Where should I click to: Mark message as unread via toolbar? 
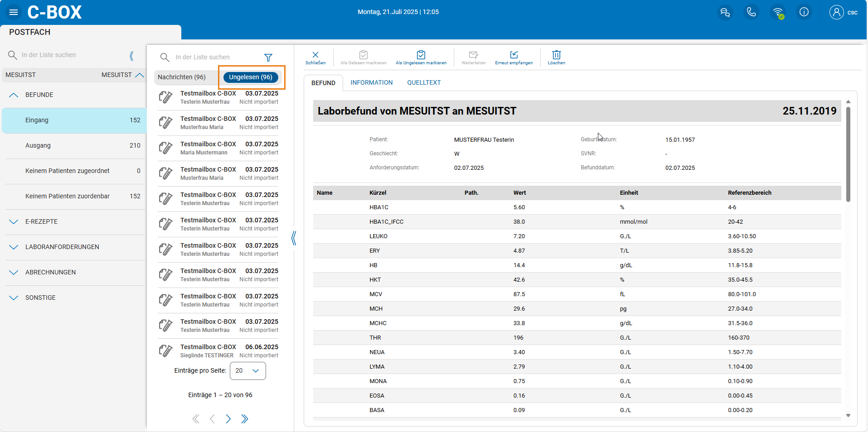pyautogui.click(x=421, y=58)
